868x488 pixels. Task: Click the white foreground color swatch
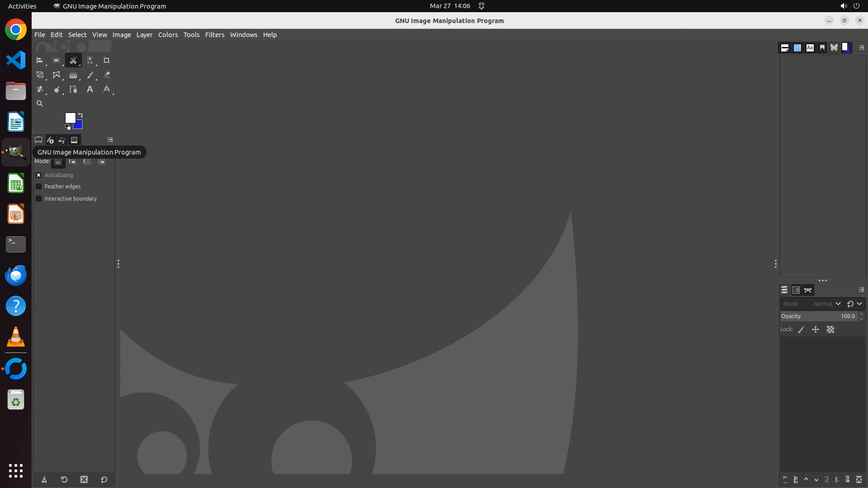coord(70,117)
